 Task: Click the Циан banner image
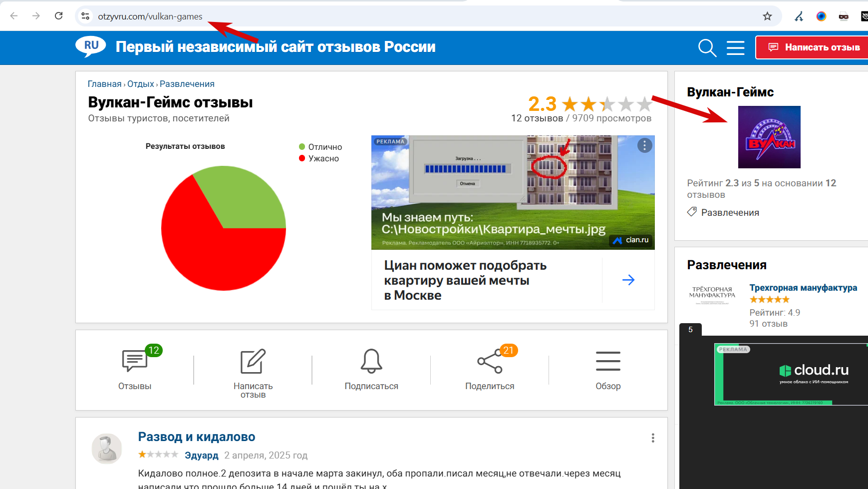pos(513,192)
